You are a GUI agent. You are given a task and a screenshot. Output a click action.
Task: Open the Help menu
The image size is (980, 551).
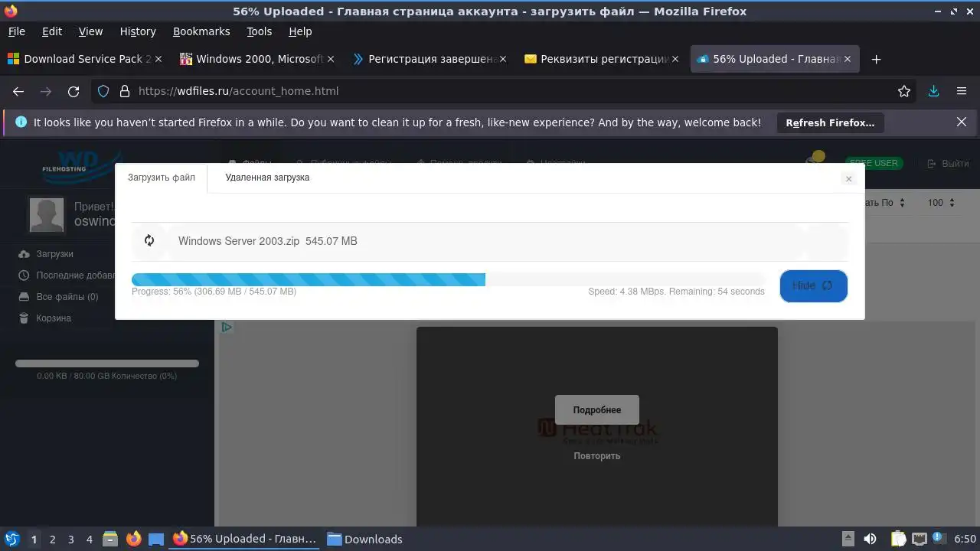click(300, 31)
